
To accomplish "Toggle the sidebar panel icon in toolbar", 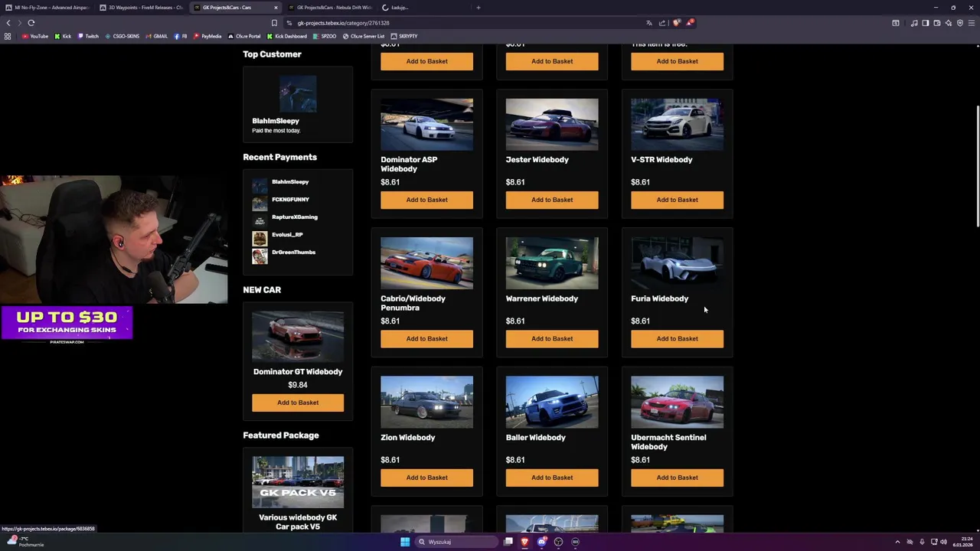I will [926, 23].
